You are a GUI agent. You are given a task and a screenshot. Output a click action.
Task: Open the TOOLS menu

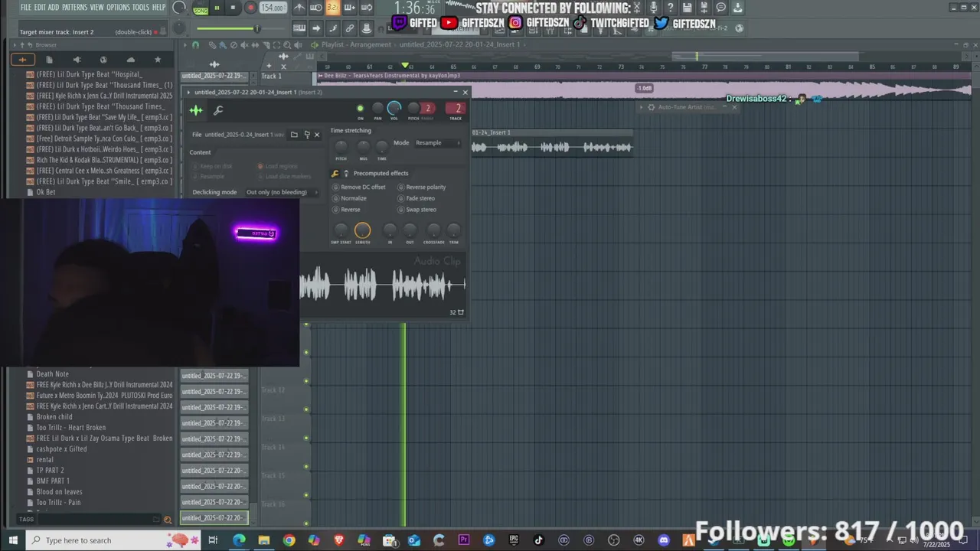click(141, 7)
